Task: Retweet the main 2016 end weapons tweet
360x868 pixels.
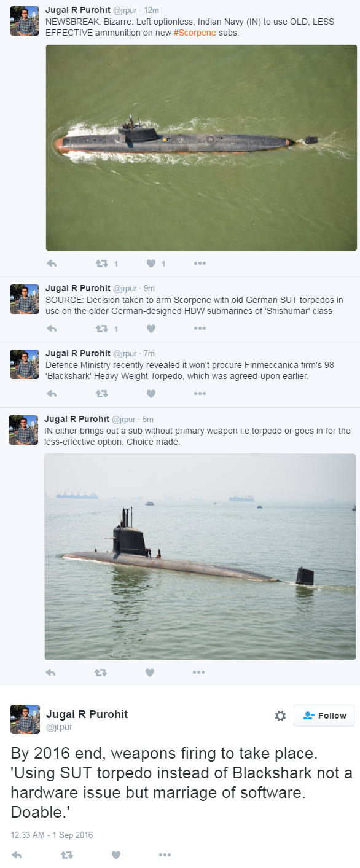Action: (x=67, y=854)
